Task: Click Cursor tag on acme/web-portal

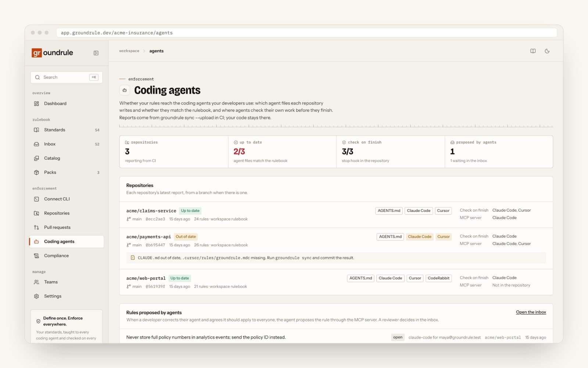Action: pyautogui.click(x=415, y=278)
